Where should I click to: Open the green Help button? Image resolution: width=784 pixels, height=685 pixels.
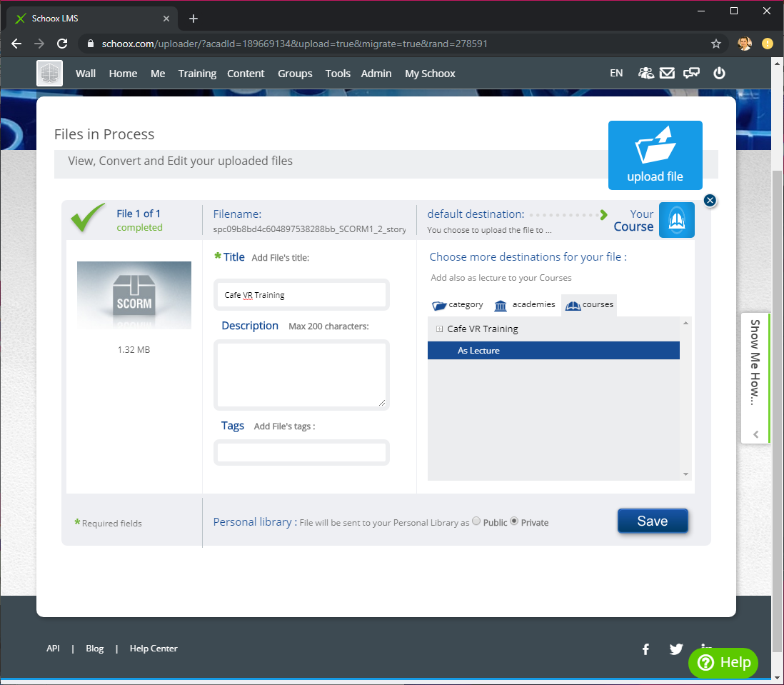click(723, 663)
